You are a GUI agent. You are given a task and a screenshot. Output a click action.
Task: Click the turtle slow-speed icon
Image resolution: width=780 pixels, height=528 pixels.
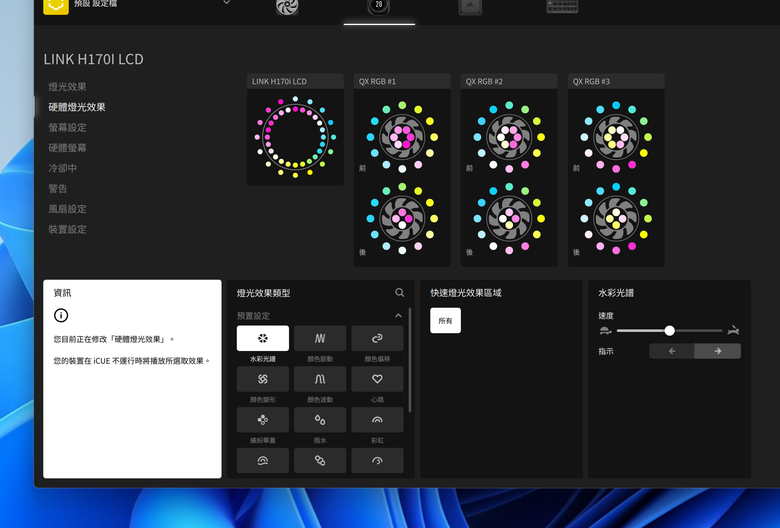click(605, 330)
